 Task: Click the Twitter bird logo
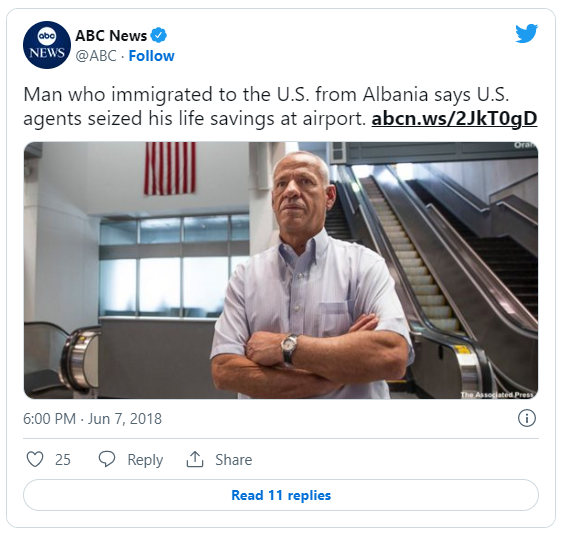click(527, 33)
